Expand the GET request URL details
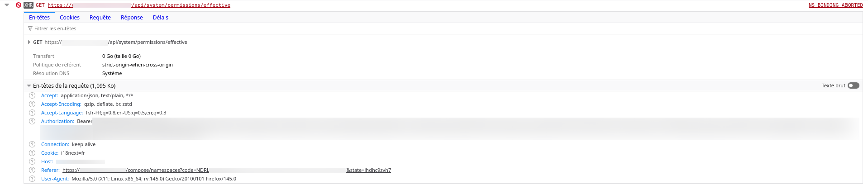The height and width of the screenshot is (185, 868). click(29, 42)
